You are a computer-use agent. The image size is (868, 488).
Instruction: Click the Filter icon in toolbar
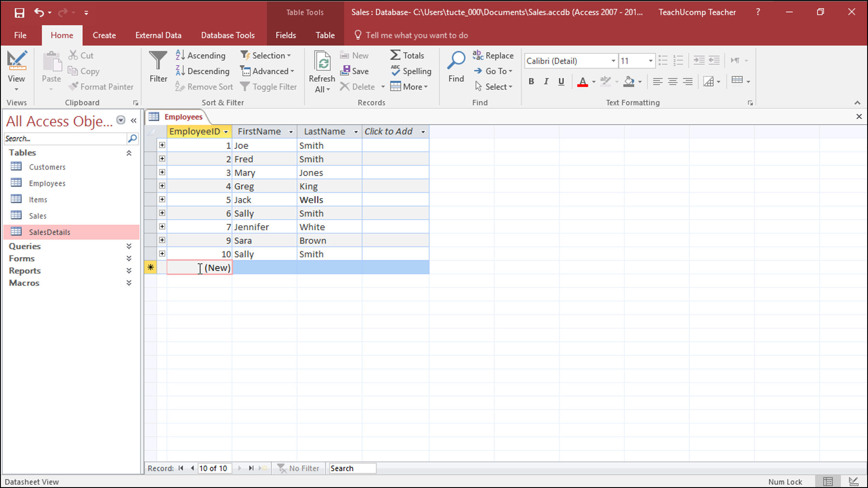tap(158, 70)
